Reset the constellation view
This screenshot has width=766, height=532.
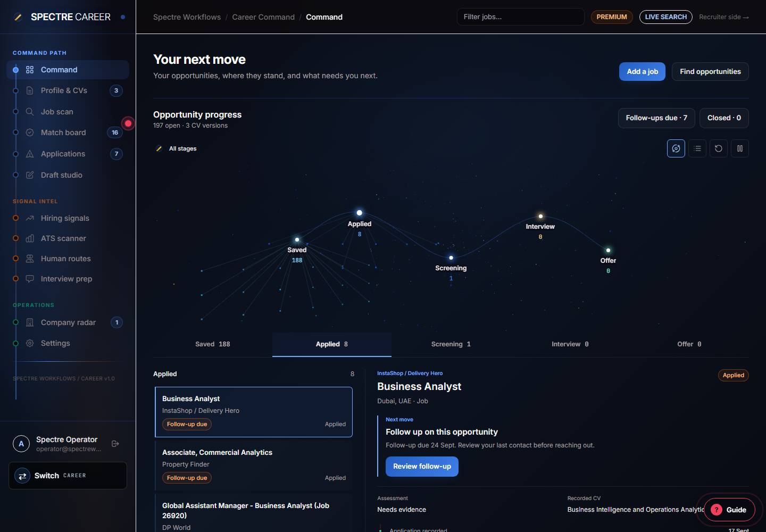(719, 148)
